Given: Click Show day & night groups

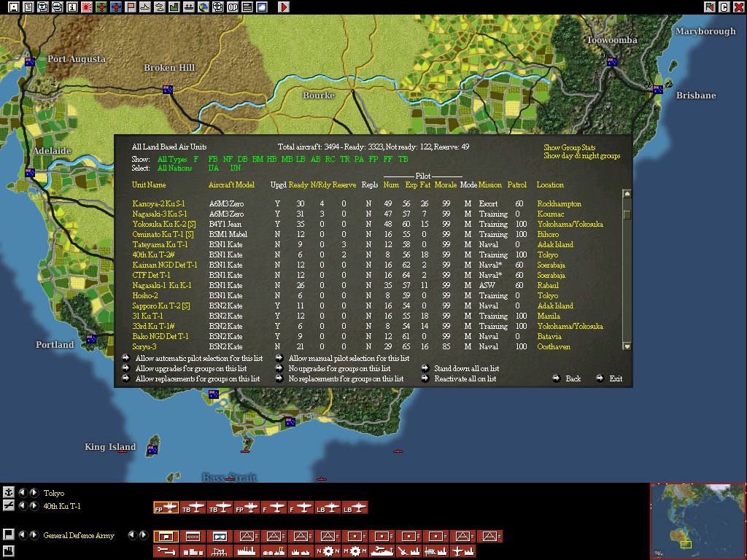Looking at the screenshot, I should pos(581,156).
